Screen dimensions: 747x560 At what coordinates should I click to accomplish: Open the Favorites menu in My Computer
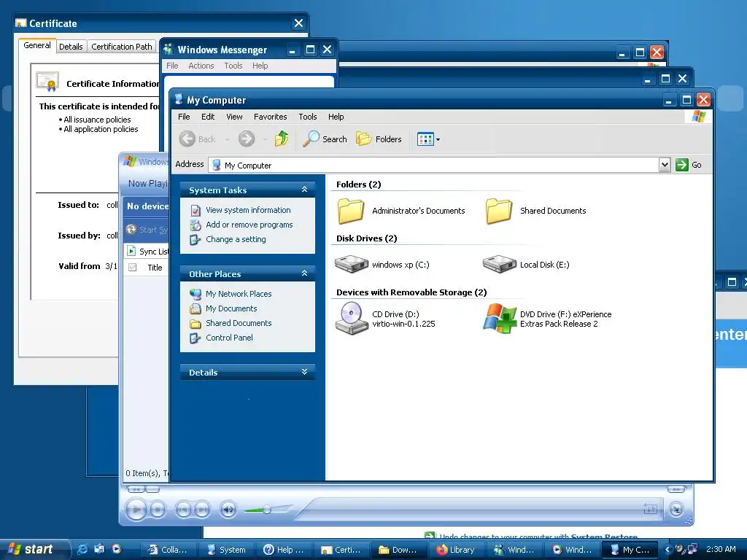(x=270, y=117)
